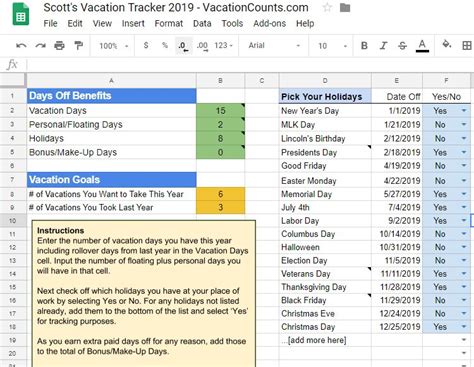Open Good Friday Yes/No dropdown
474x367 pixels.
[464, 166]
